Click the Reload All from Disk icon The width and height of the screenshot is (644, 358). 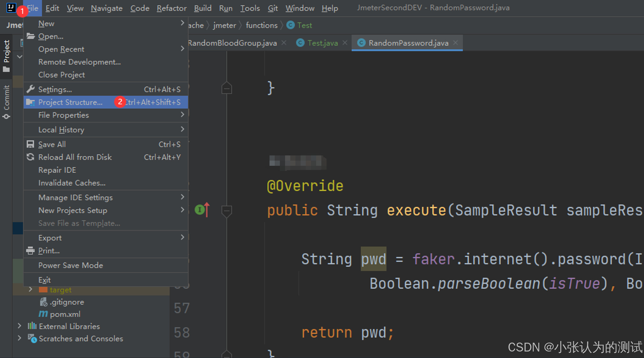(x=30, y=157)
